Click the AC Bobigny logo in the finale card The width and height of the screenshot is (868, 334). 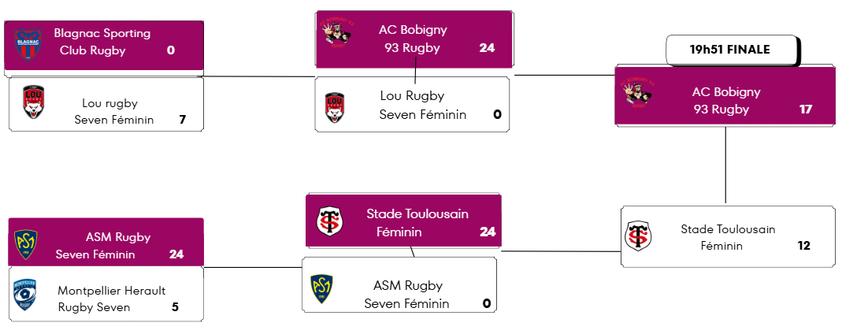coord(638,91)
